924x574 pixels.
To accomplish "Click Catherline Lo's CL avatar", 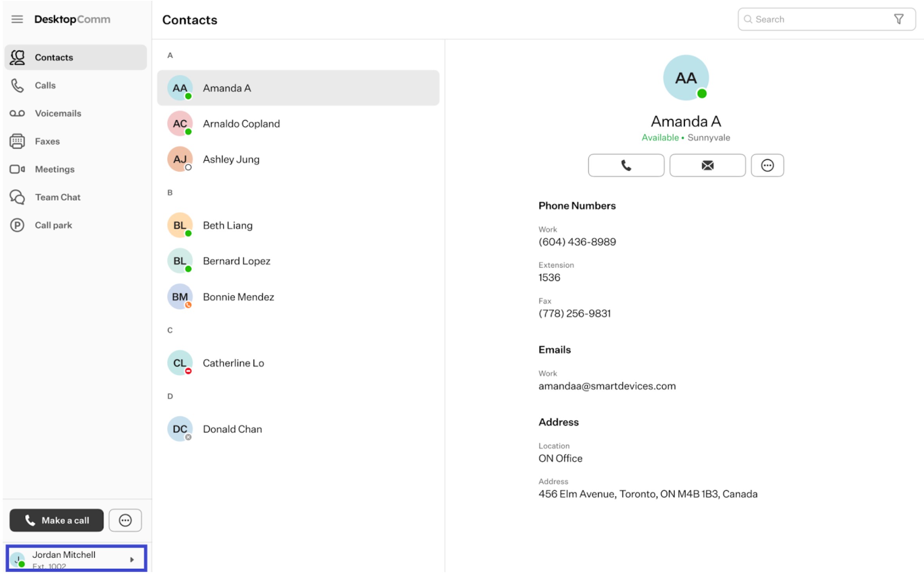I will (x=180, y=363).
